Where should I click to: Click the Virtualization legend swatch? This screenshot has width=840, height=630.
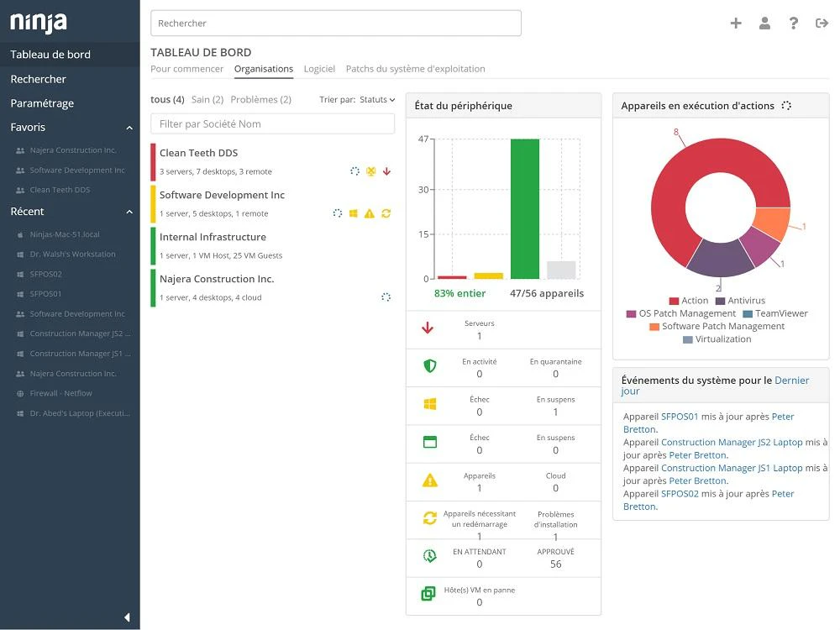688,339
